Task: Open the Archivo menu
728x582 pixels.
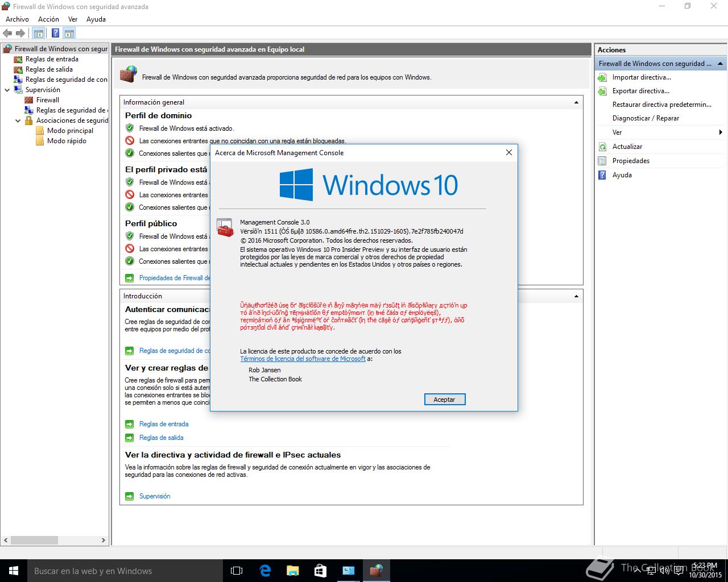Action: pyautogui.click(x=17, y=19)
